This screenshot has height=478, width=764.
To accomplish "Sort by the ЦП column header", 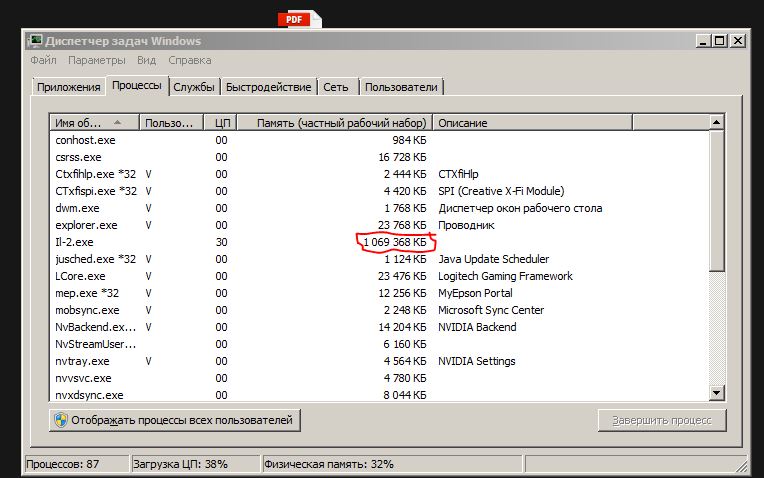I will tap(220, 123).
